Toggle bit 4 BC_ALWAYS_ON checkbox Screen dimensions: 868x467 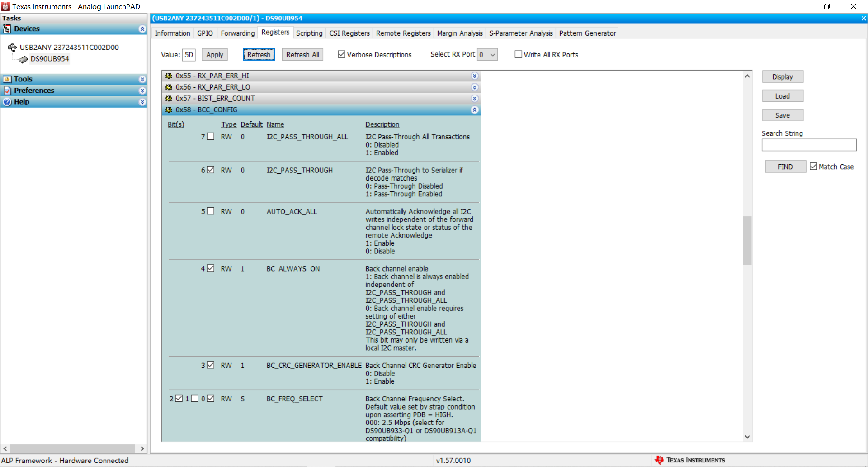[x=211, y=268]
